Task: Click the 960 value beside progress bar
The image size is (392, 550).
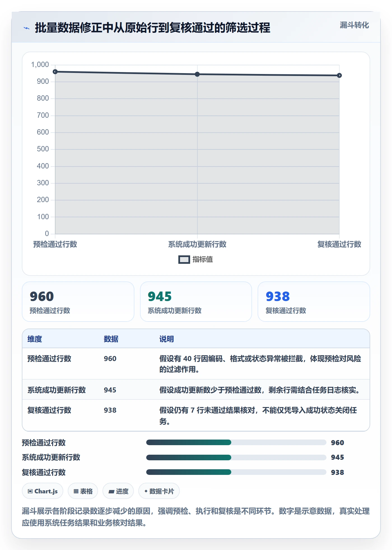Action: pyautogui.click(x=337, y=443)
